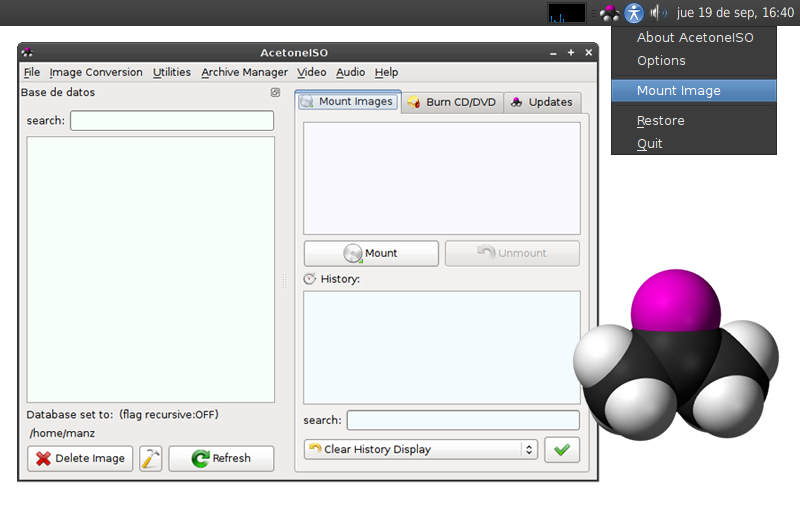Focus the database search field
Screen dimensions: 800x513
coord(172,121)
